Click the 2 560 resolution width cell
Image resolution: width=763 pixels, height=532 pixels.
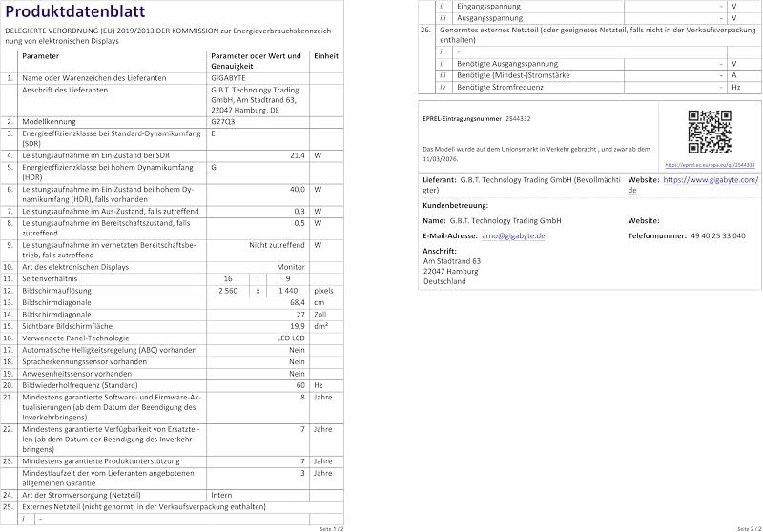pos(228,291)
